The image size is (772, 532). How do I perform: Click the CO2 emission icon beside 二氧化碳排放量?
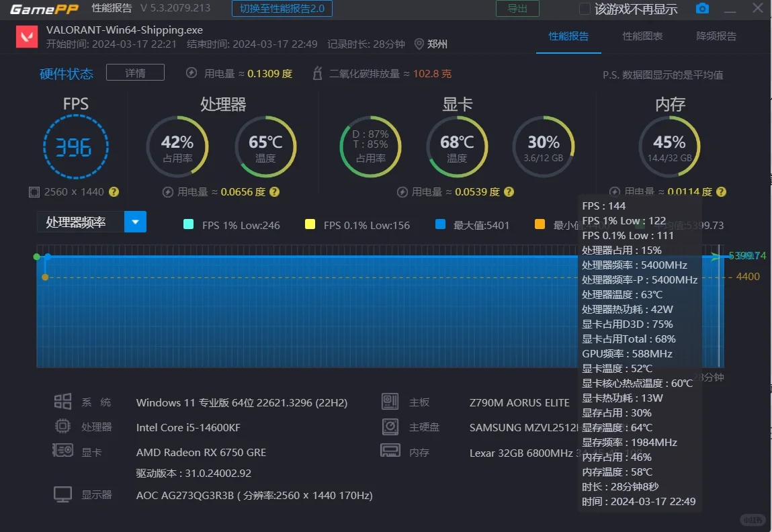[x=318, y=73]
